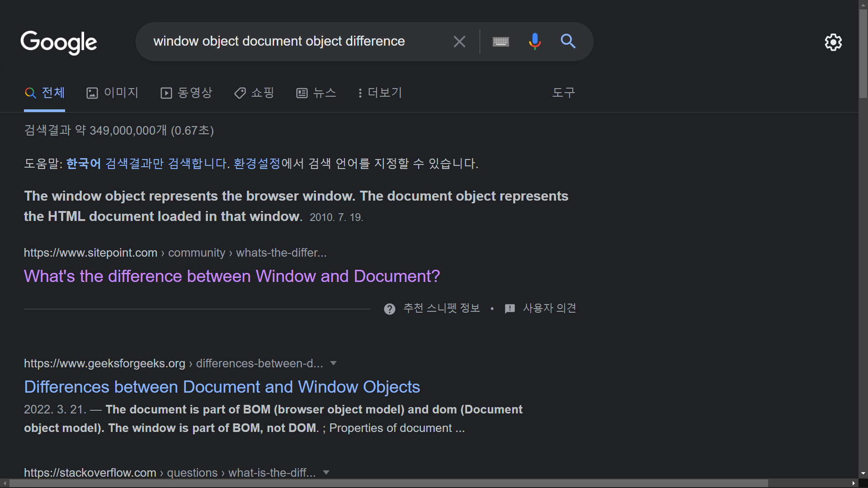Click the geeksforgeeks.org URL breadcrumb
Screen dimensions: 868x488
pos(174,363)
